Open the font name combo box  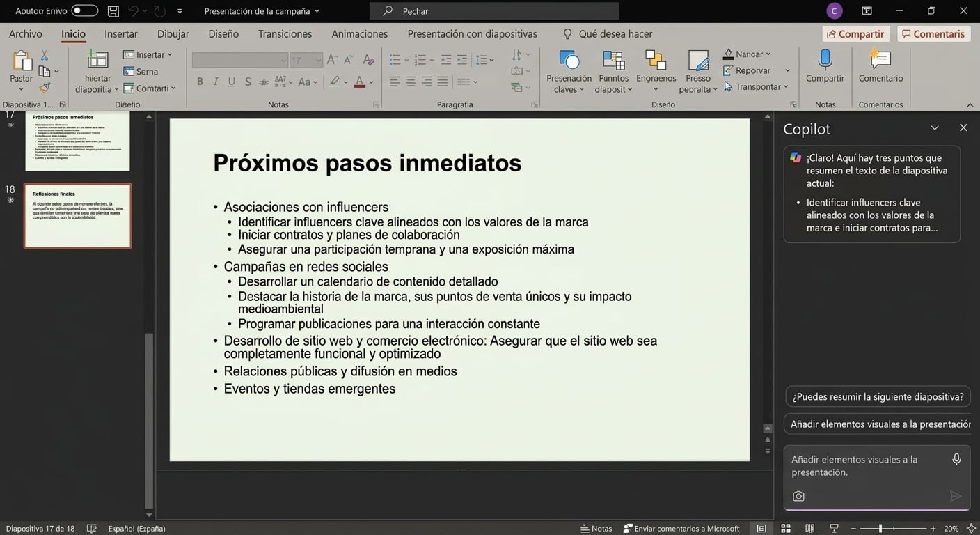pos(240,61)
